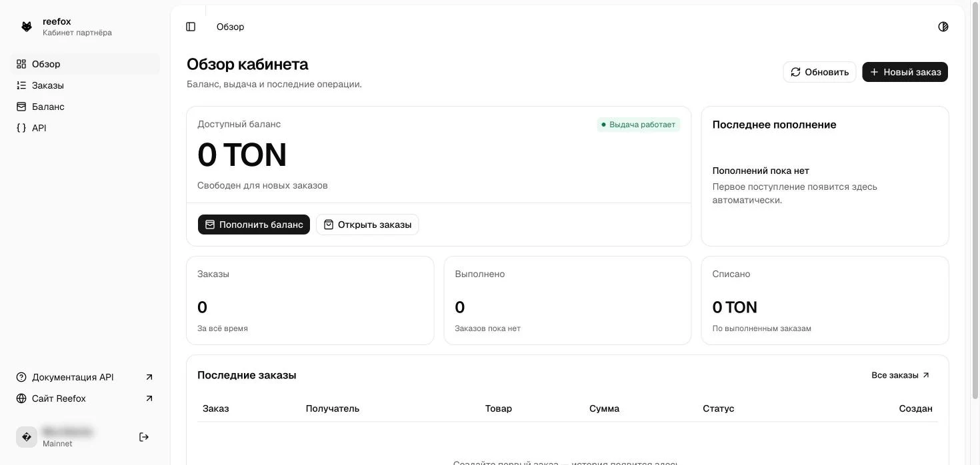Open API section in the sidebar
Viewport: 980px width, 465px height.
coord(85,128)
